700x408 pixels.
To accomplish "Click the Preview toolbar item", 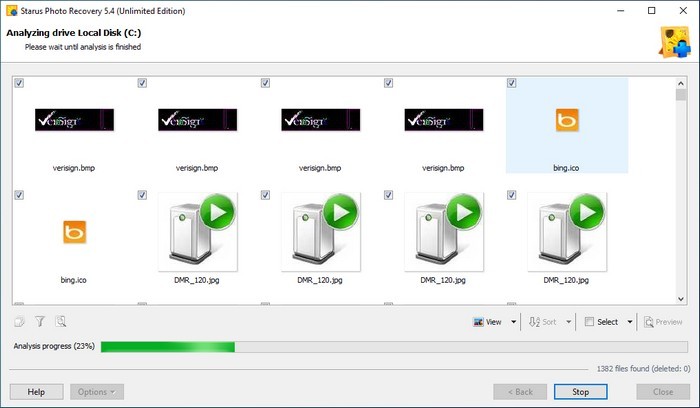I will [663, 322].
